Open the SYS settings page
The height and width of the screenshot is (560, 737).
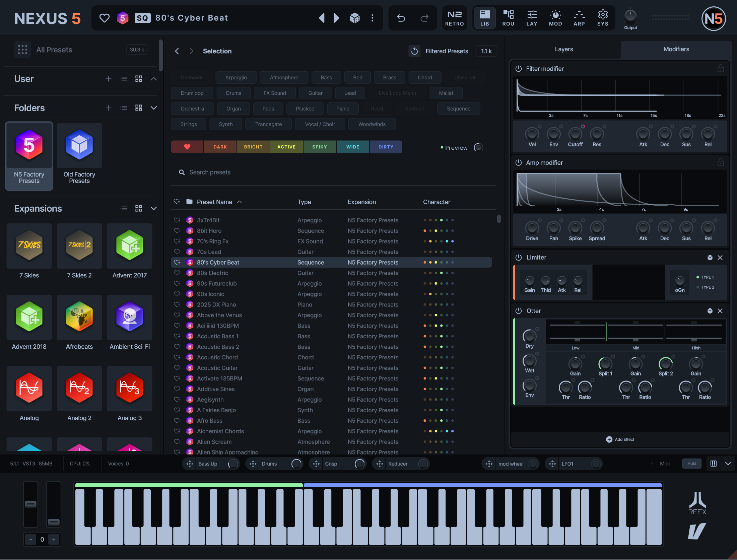click(602, 18)
